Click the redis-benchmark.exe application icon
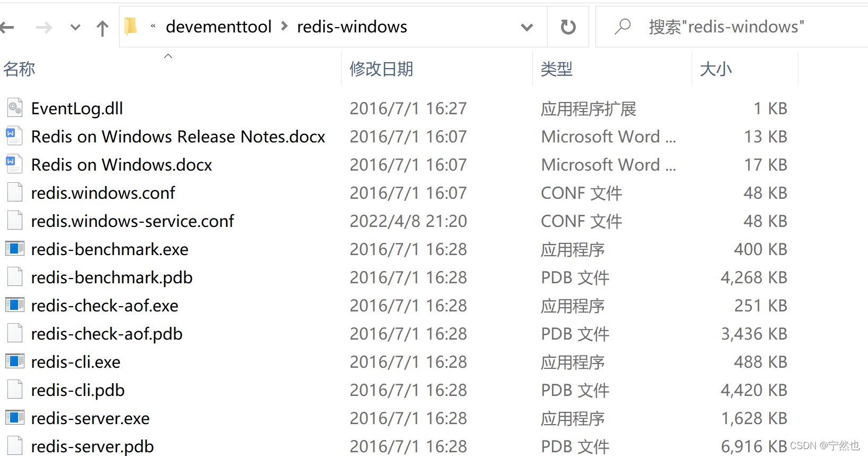This screenshot has width=868, height=456. pos(15,249)
